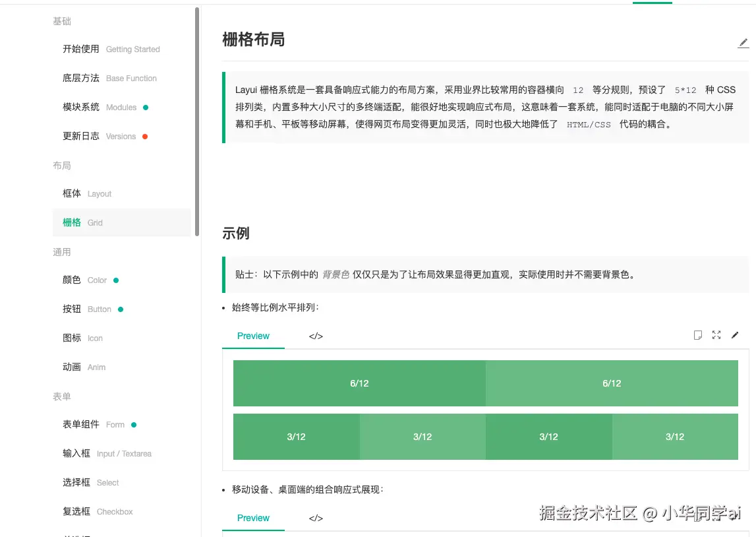Click the right 6/12 grid block
The image size is (756, 537).
[612, 383]
